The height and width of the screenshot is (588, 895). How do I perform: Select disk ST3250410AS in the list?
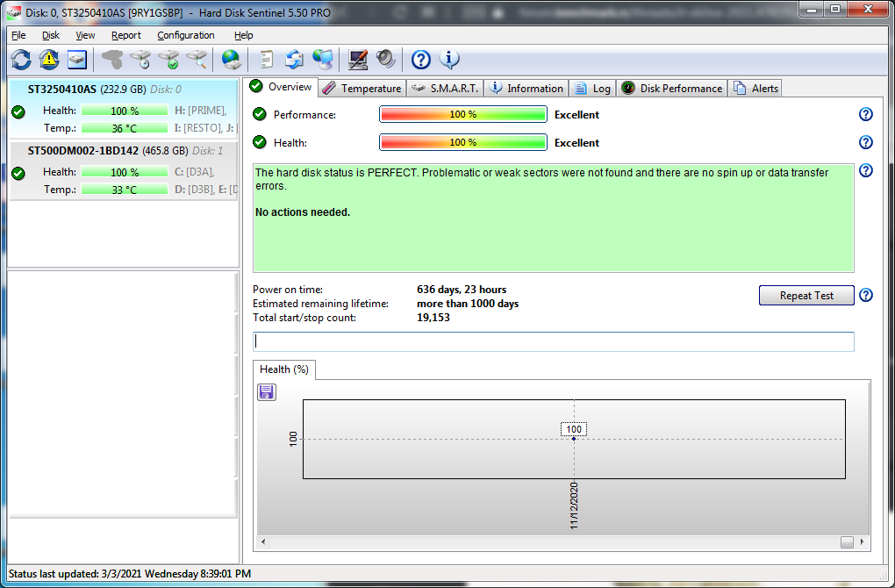[x=124, y=108]
